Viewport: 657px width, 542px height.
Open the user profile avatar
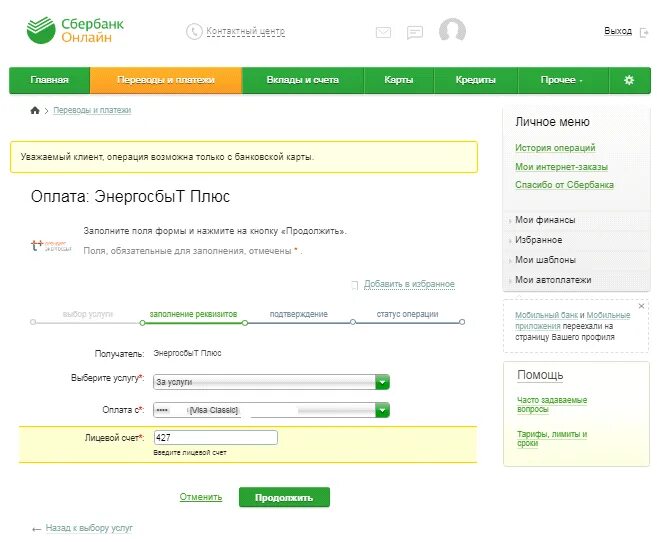452,30
